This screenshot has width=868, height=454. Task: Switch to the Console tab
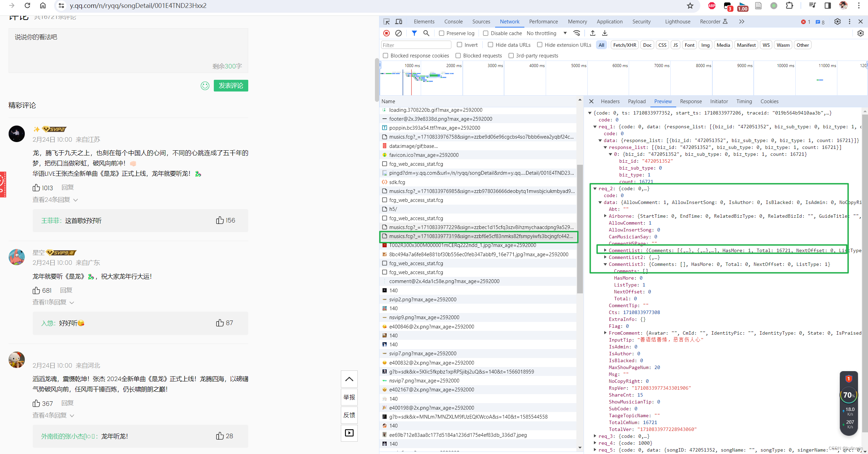[x=453, y=22]
